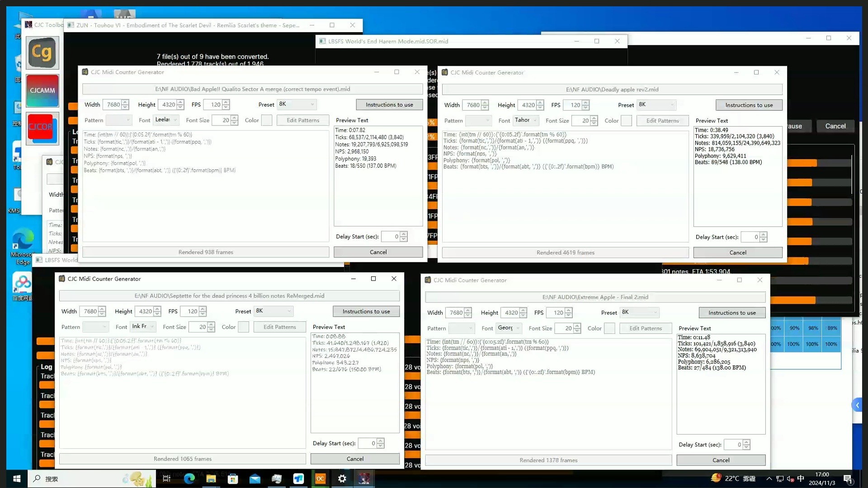Open the volume control in system tray
The height and width of the screenshot is (488, 868).
coord(790,479)
